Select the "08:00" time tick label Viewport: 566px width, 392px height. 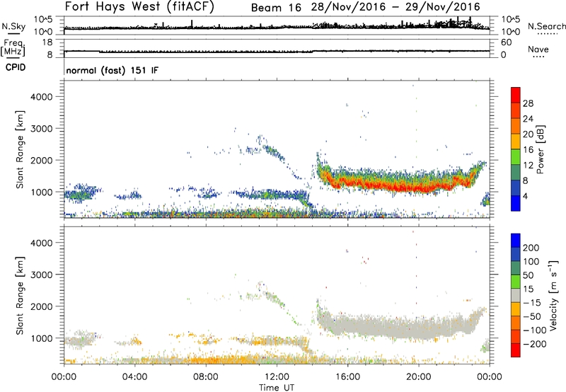coord(205,377)
